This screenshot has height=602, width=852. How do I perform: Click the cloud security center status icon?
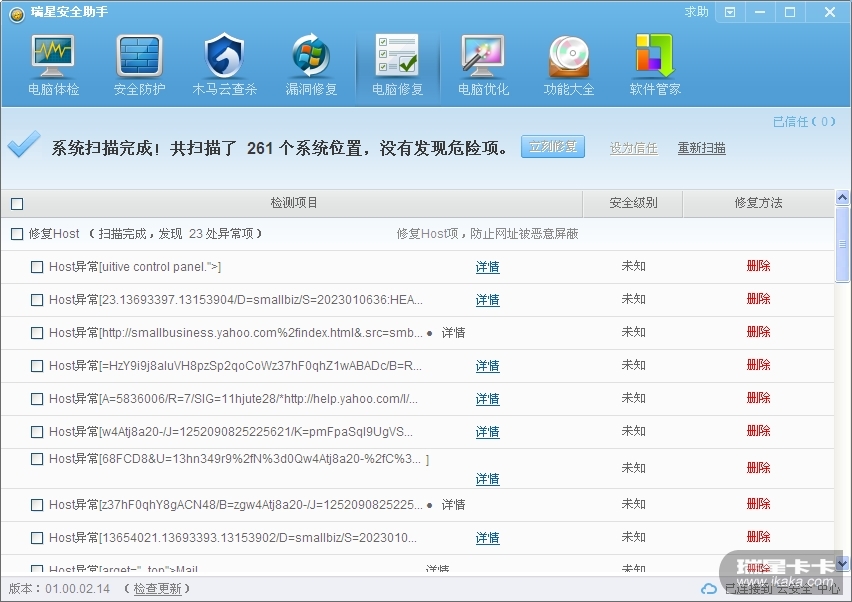coord(709,588)
